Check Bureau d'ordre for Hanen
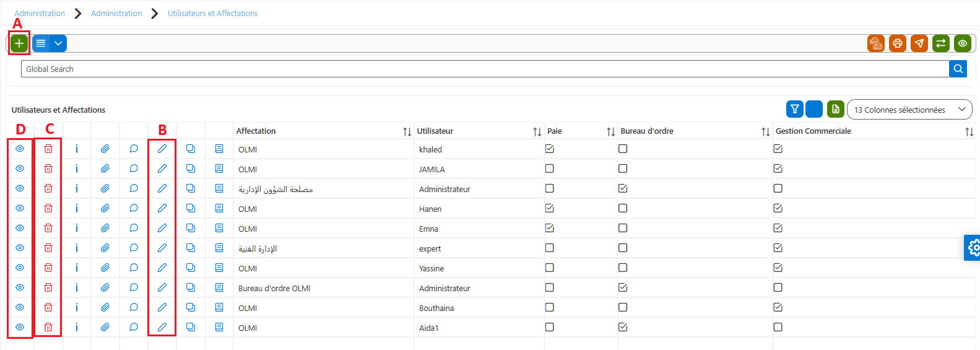980x350 pixels. [x=623, y=208]
